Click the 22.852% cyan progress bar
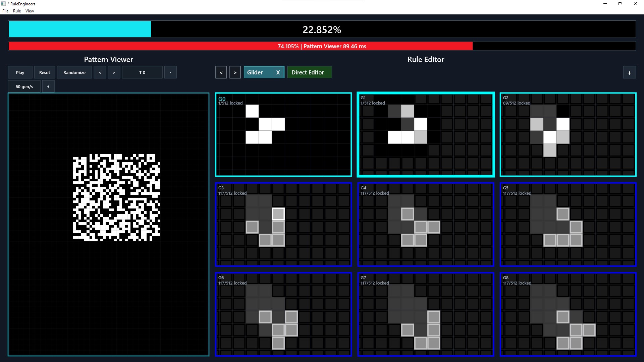Screen dimensions: 644x362 click(322, 29)
